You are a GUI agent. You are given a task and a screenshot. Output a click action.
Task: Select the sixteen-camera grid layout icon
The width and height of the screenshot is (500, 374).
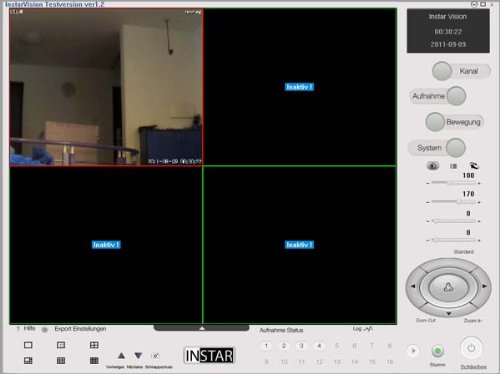coord(94,361)
